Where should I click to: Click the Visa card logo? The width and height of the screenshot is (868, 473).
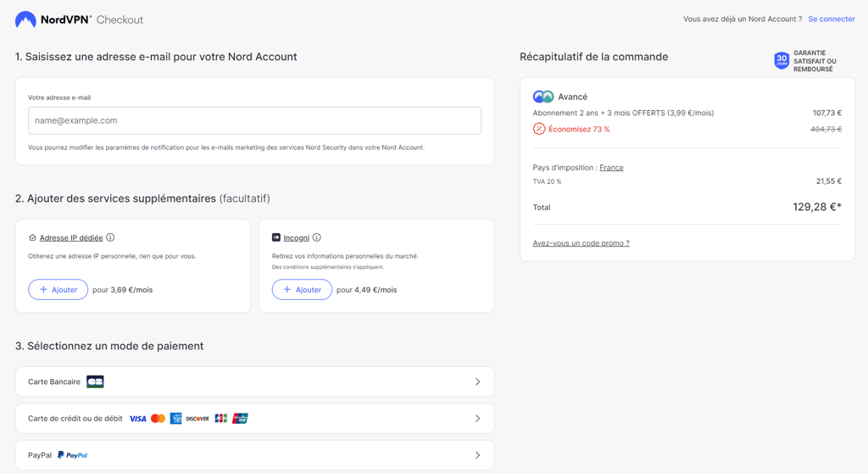(138, 419)
